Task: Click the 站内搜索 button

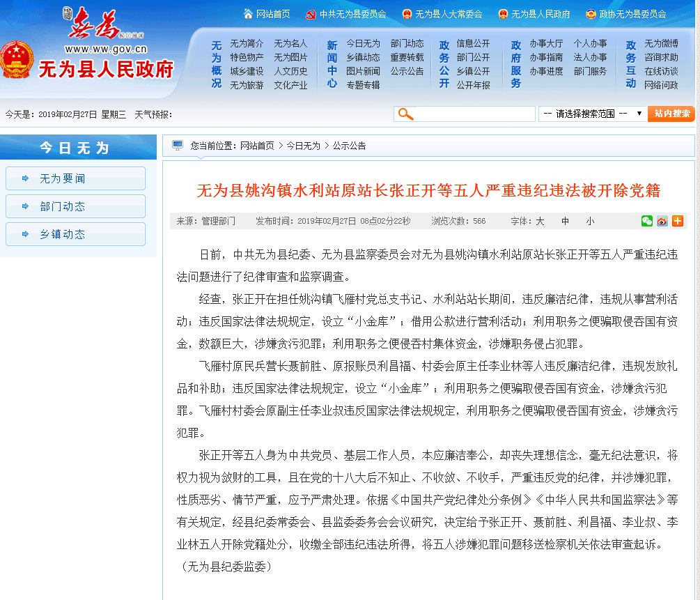Action: click(671, 114)
